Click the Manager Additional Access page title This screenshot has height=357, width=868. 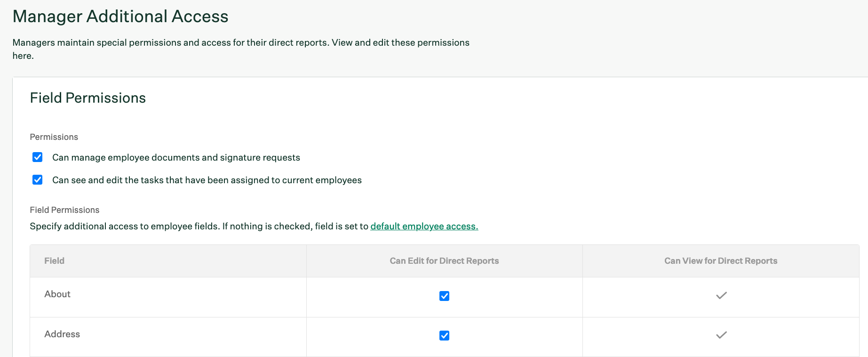pos(120,16)
